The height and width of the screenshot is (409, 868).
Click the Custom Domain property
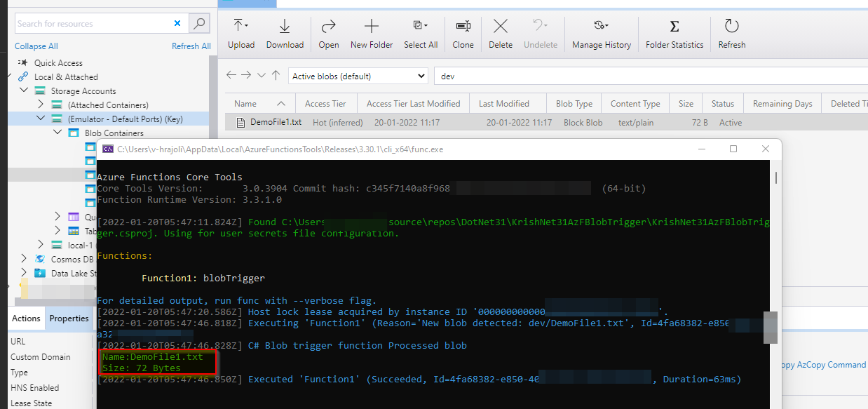tap(50, 357)
